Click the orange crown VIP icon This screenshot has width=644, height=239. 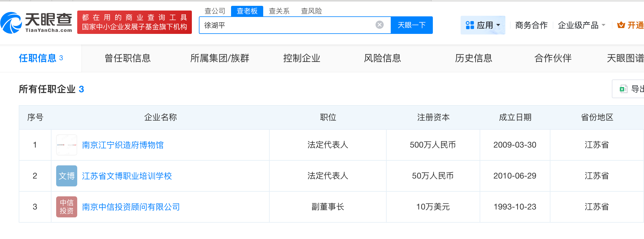pos(621,25)
